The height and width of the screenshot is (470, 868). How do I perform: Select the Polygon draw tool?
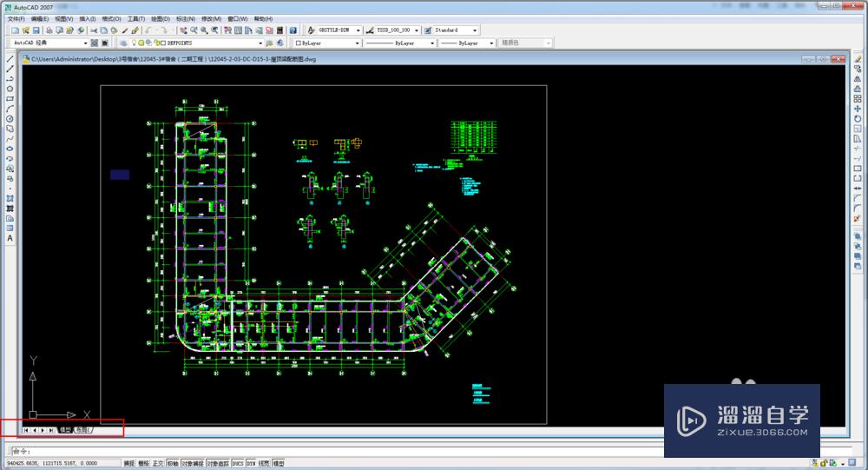click(x=10, y=89)
